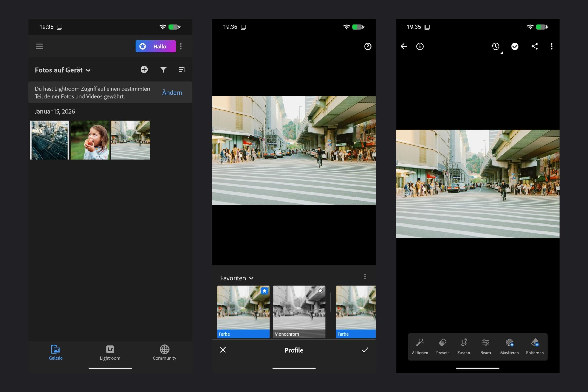Open the version history clock icon
The image size is (588, 392).
(495, 46)
